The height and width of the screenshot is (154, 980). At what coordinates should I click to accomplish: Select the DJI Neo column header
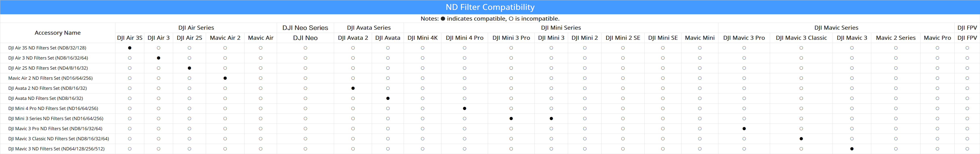coord(305,38)
